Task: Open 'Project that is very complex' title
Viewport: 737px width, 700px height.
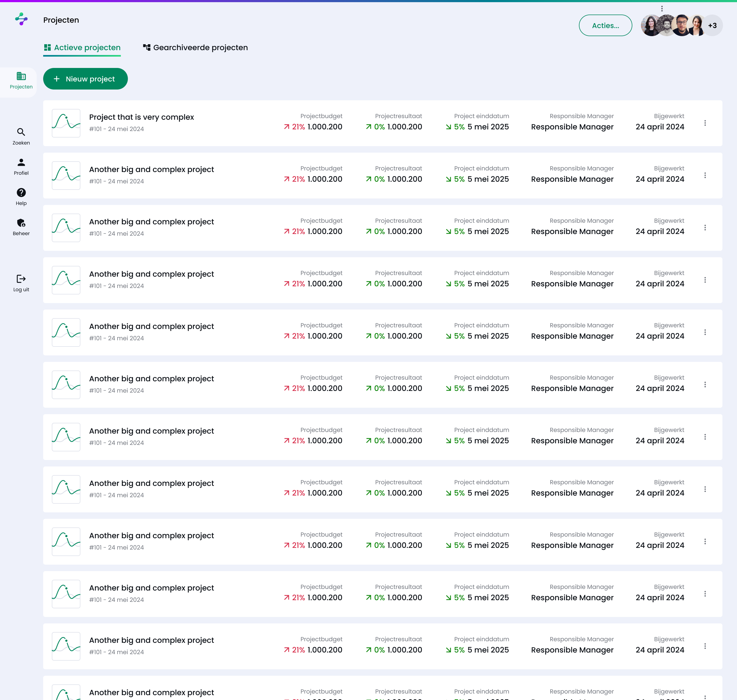Action: tap(142, 117)
